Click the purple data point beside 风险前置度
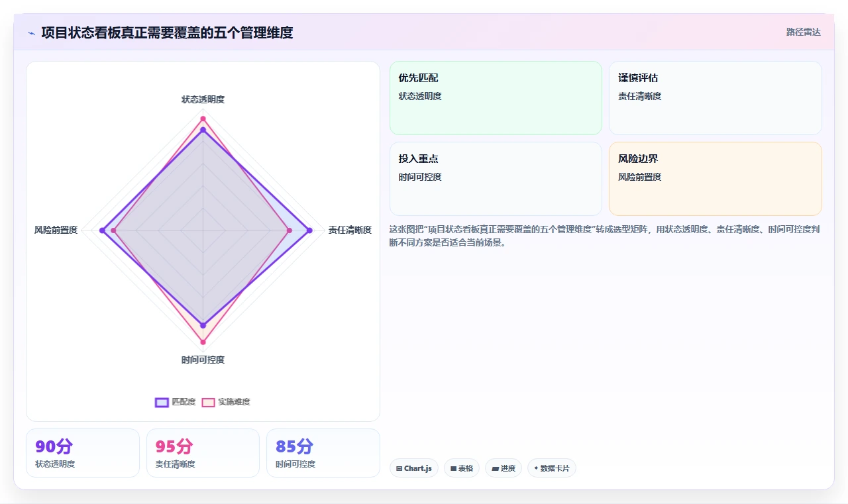This screenshot has height=504, width=848. [x=102, y=230]
